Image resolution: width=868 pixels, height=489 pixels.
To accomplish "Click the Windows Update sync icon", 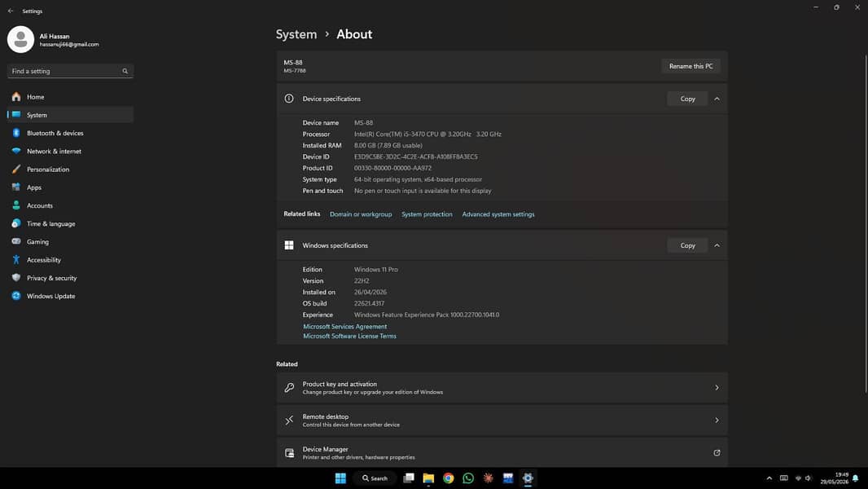I will (x=16, y=296).
